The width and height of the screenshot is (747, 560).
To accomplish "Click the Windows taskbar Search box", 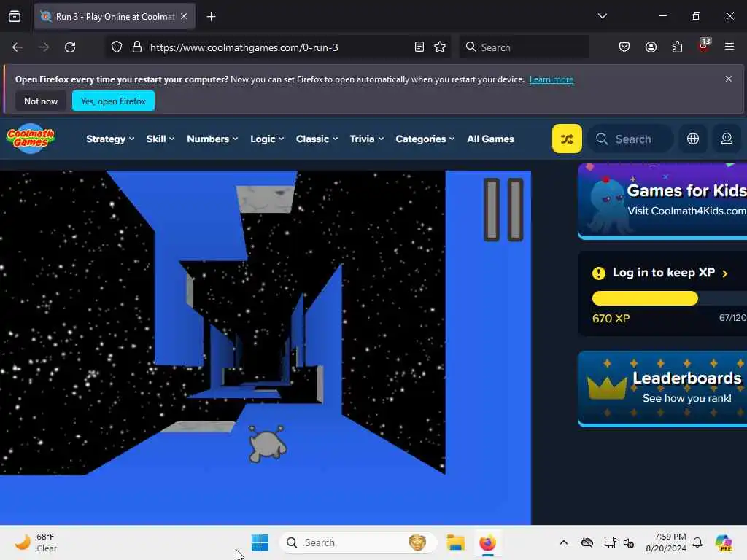I will pos(357,542).
